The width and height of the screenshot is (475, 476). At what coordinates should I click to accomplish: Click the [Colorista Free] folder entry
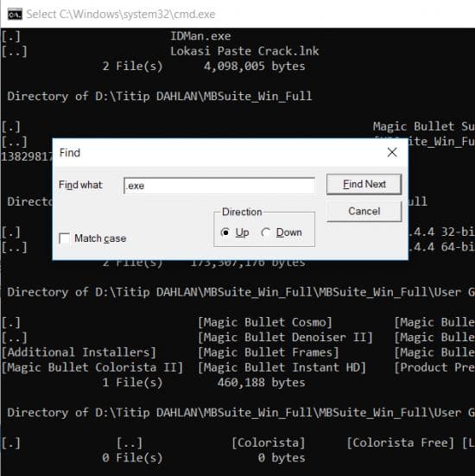[x=401, y=443]
